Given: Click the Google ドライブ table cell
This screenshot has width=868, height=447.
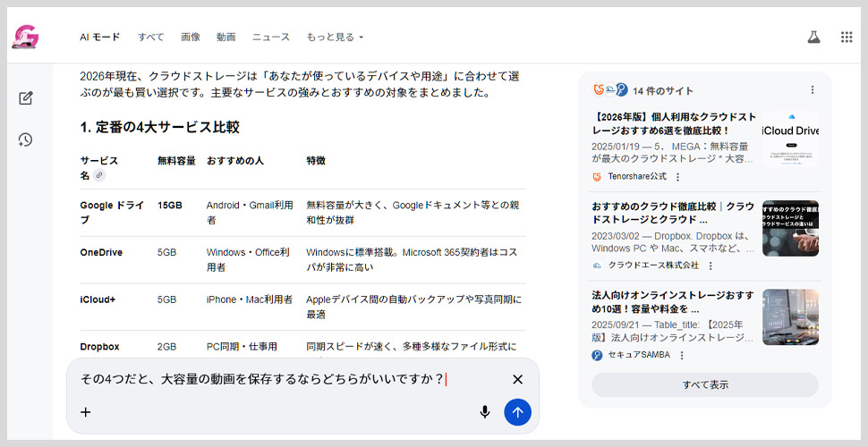Looking at the screenshot, I should pyautogui.click(x=113, y=213).
